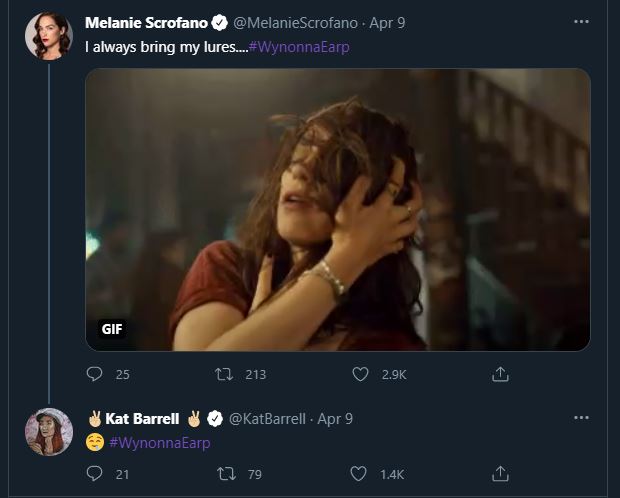The height and width of the screenshot is (498, 620).
Task: Like Melanie Scrofano's tweet
Action: pyautogui.click(x=361, y=374)
